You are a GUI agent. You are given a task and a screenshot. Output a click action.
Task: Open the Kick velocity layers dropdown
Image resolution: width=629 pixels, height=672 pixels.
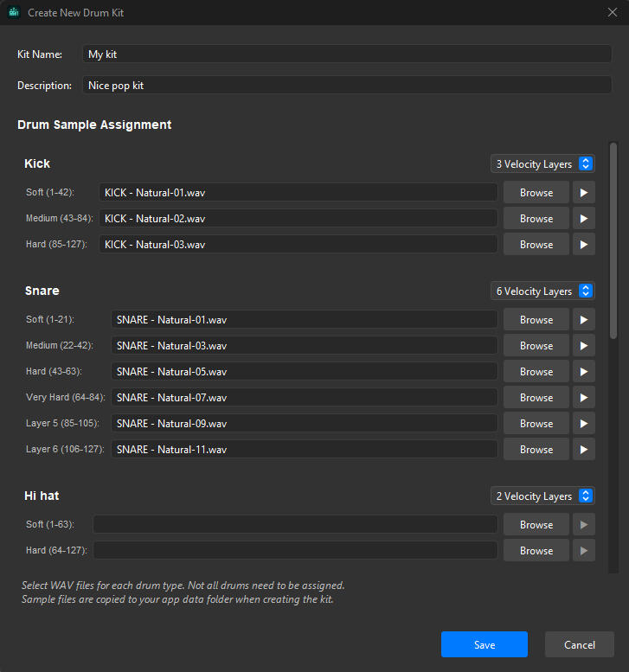(x=542, y=164)
